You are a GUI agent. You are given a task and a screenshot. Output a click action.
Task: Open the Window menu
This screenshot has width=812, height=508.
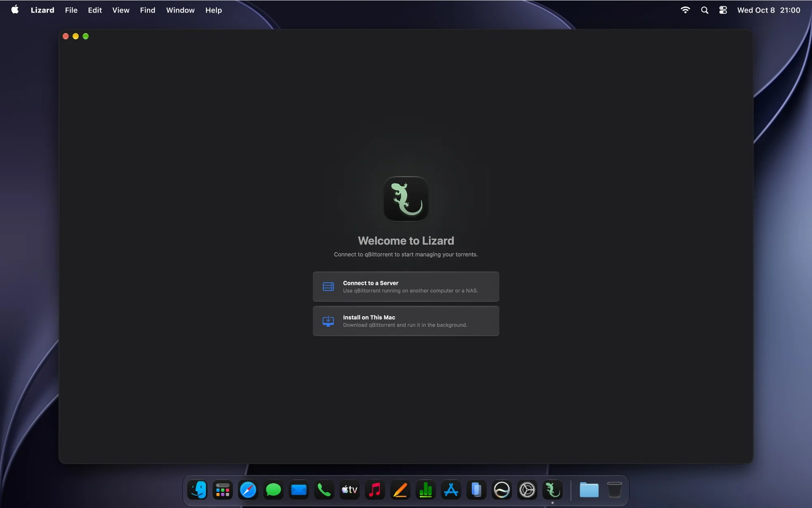(180, 10)
